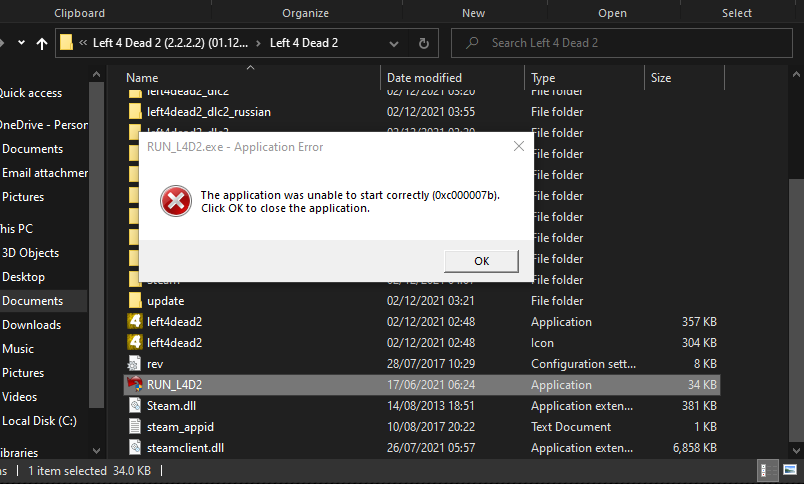Select steamclient.dll file icon
The width and height of the screenshot is (804, 484).
pyautogui.click(x=134, y=448)
